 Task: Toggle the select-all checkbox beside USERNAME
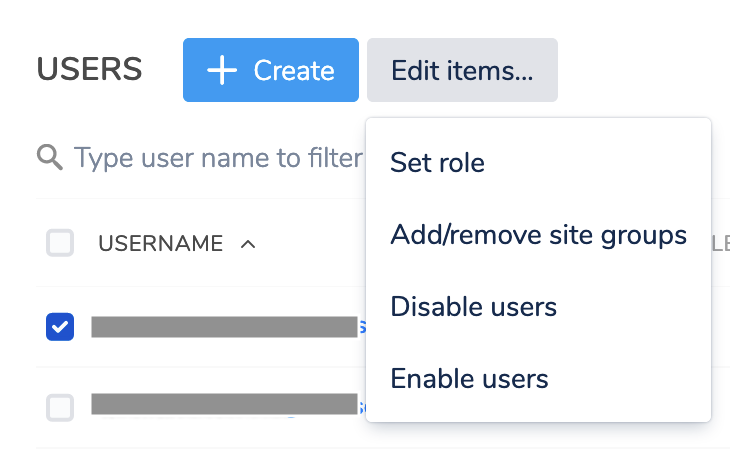point(60,242)
